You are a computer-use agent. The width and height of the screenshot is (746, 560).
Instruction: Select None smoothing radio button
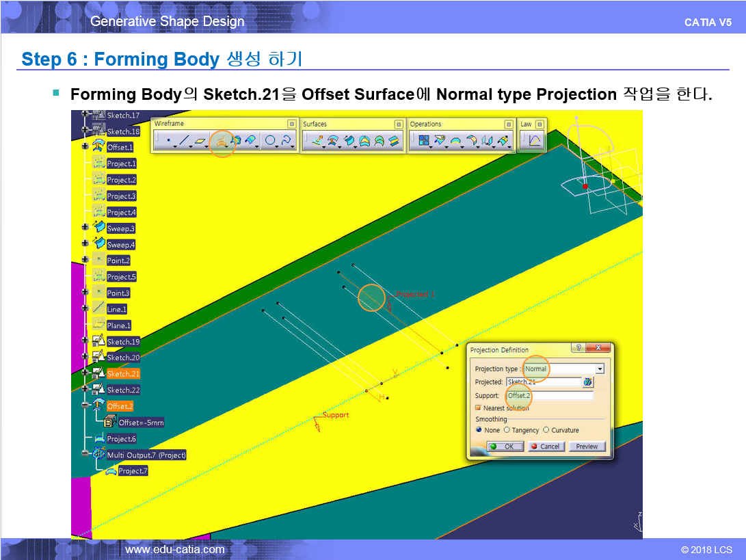(479, 430)
